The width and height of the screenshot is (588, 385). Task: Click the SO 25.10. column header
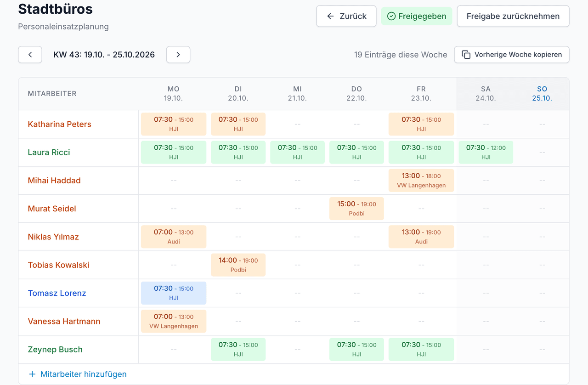542,93
